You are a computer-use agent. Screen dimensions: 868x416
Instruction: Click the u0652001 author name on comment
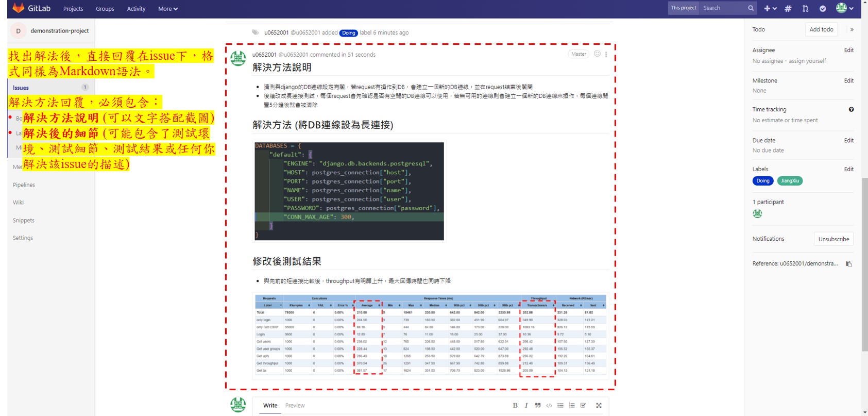[x=264, y=55]
